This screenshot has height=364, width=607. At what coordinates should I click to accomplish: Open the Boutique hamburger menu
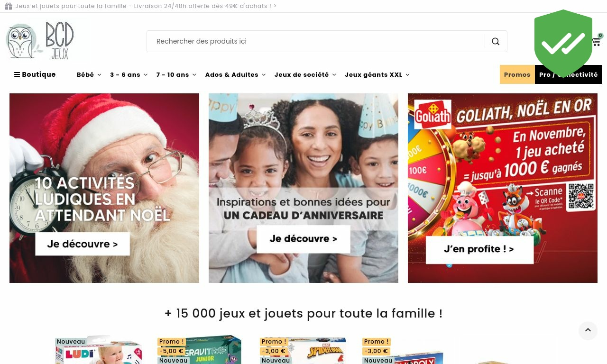(x=35, y=74)
